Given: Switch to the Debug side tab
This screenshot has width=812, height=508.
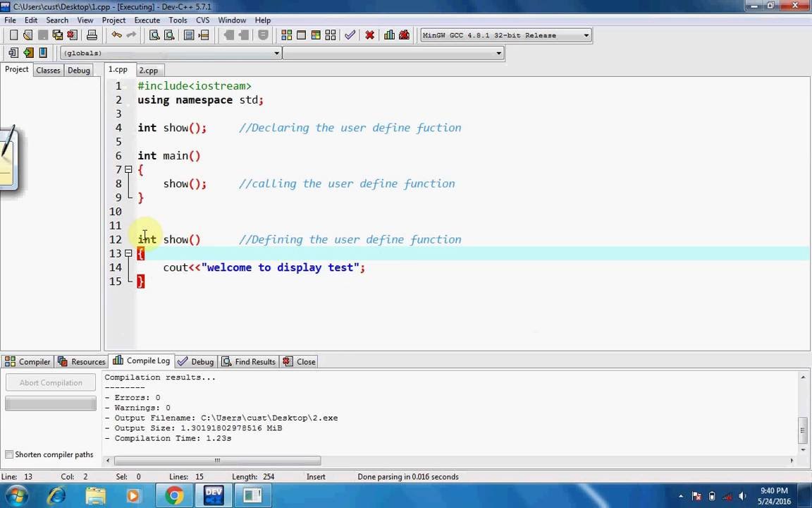Looking at the screenshot, I should (79, 71).
